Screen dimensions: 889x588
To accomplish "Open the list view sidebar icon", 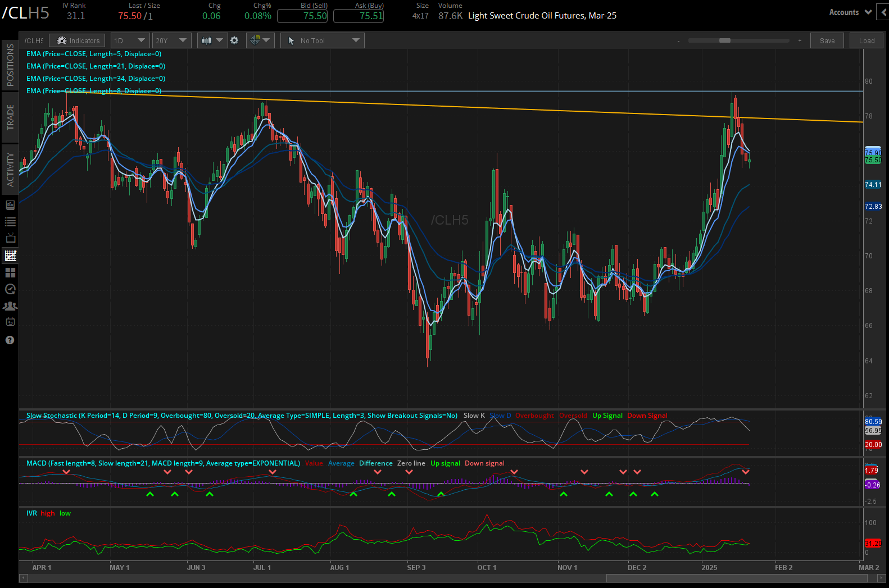I will point(10,222).
